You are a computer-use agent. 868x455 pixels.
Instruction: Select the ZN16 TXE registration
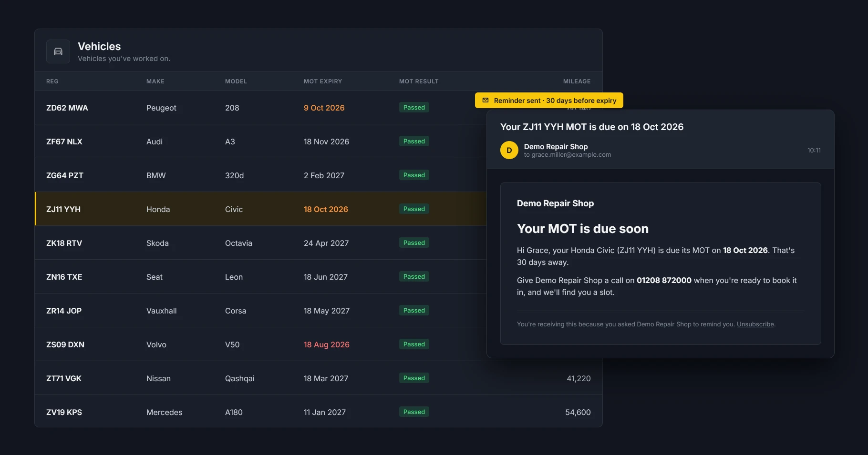click(64, 277)
